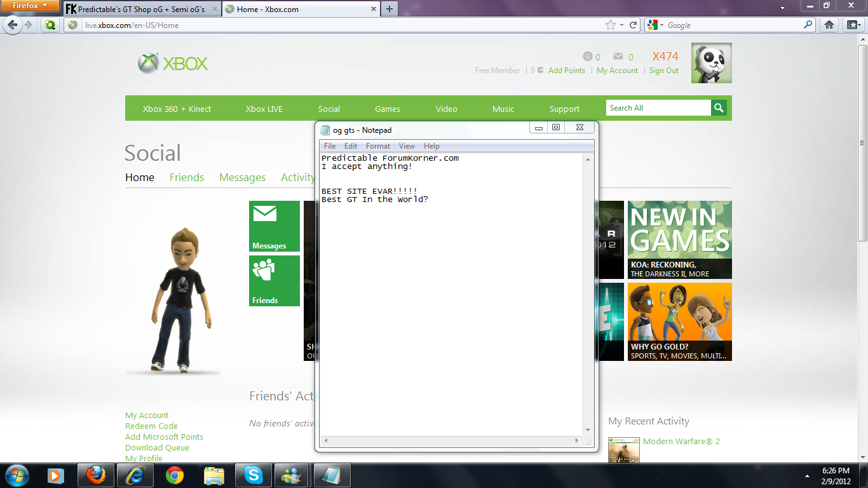868x488 pixels.
Task: Click Sign Out link
Action: [x=664, y=71]
